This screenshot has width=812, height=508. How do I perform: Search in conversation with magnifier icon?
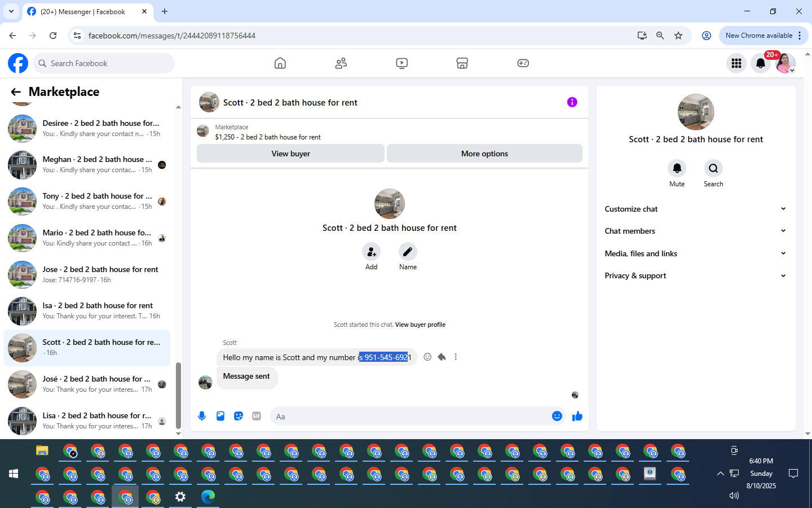[x=713, y=168]
